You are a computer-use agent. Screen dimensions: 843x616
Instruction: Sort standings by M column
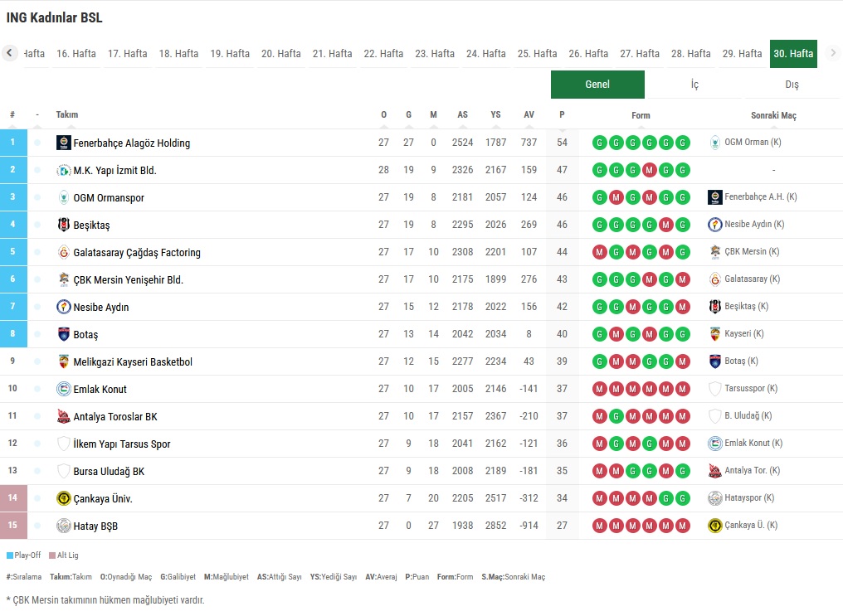(x=433, y=115)
